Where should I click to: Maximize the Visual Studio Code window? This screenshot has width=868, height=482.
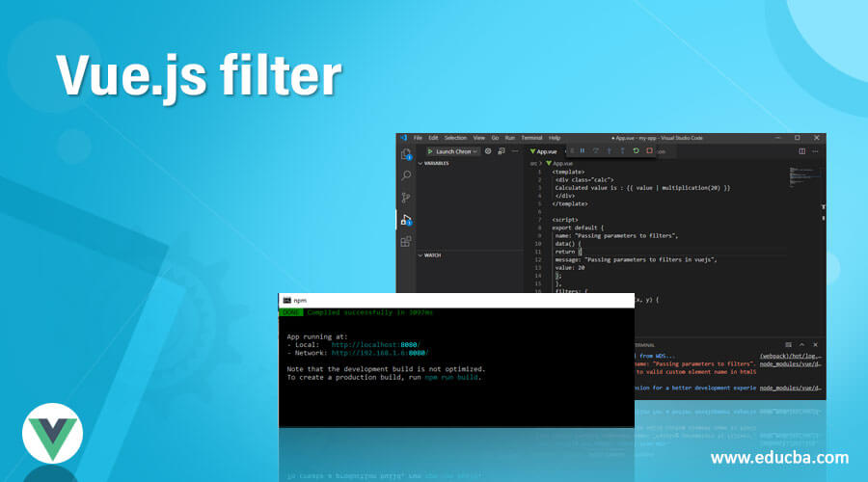click(x=798, y=138)
